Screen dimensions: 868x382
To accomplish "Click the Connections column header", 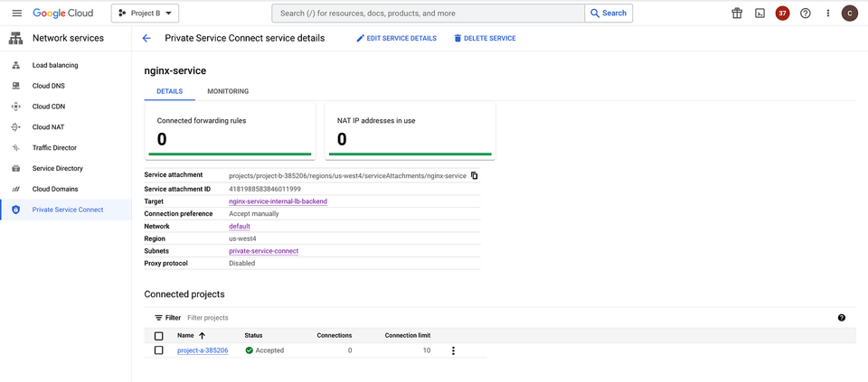I will pos(334,336).
